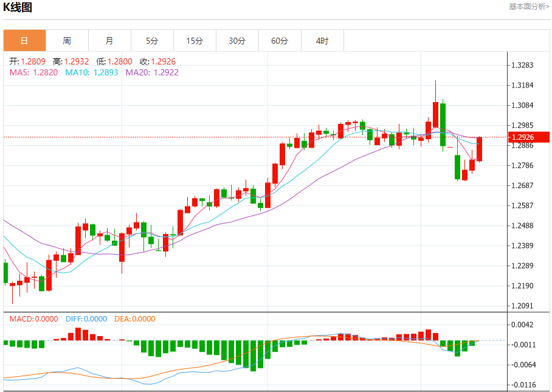Screen dimensions: 552x392
Task: Select the 日 daily chart tab
Action: tap(25, 41)
